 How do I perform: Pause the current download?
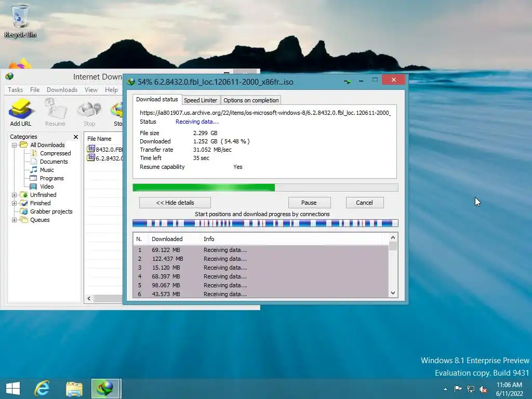tap(309, 203)
